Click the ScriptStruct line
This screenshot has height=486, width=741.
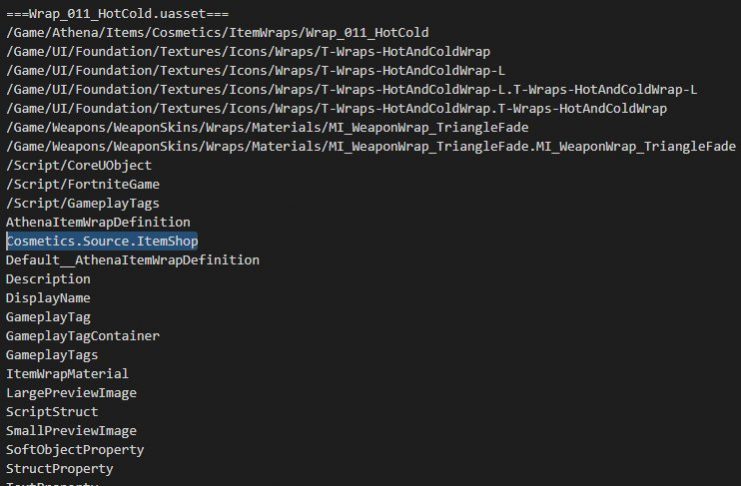52,412
